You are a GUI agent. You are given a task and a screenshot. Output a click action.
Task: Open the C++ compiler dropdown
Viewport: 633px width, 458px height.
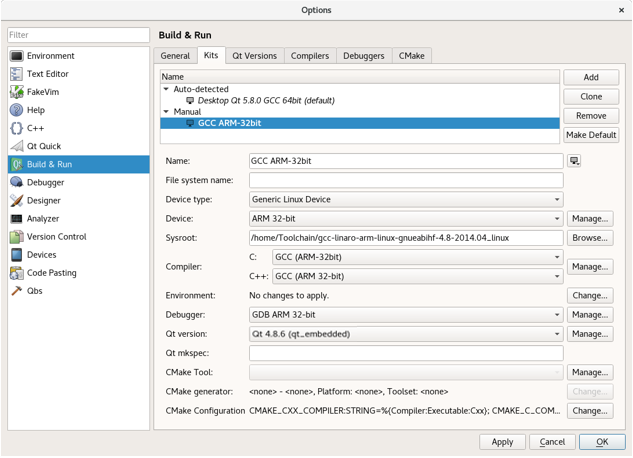(x=418, y=276)
